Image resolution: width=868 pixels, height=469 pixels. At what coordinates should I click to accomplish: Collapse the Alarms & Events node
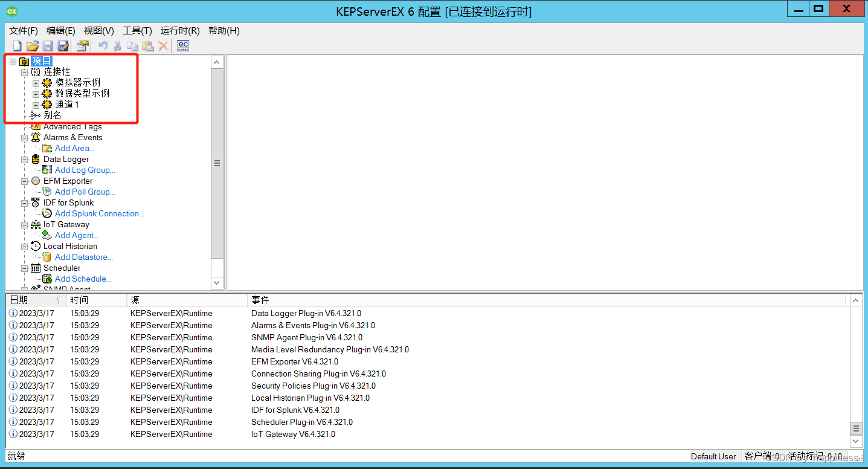(x=24, y=137)
